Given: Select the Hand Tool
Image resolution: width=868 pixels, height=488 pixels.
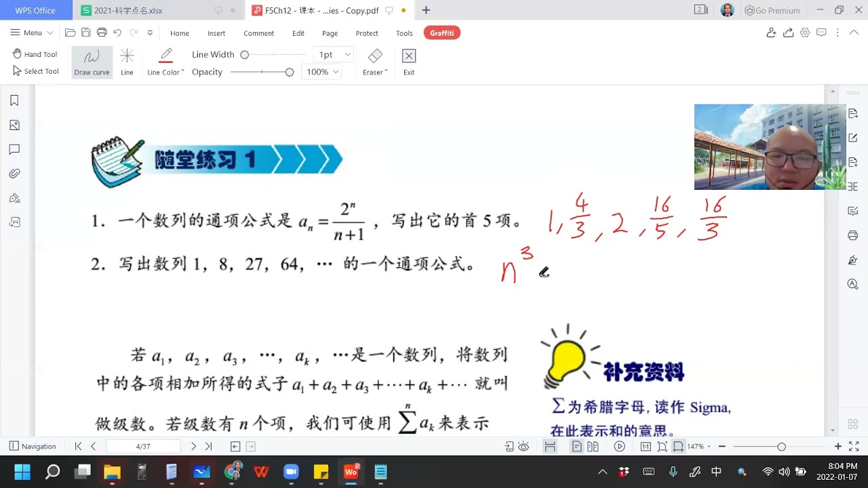Looking at the screenshot, I should [35, 54].
